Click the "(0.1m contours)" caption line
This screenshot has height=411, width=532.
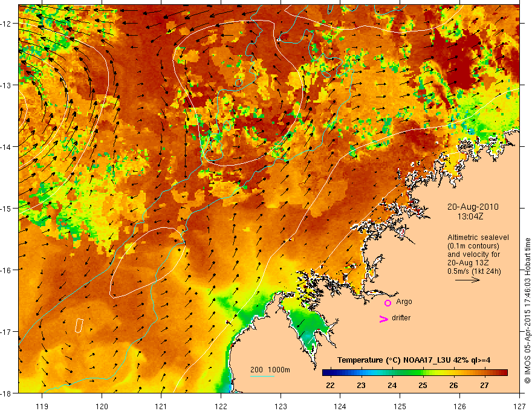click(x=473, y=246)
